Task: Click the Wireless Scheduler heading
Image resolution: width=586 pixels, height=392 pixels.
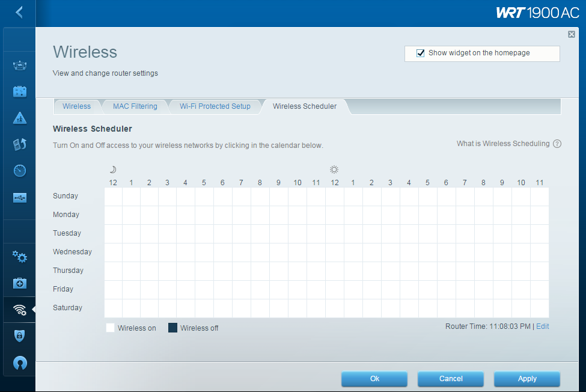Action: point(93,129)
